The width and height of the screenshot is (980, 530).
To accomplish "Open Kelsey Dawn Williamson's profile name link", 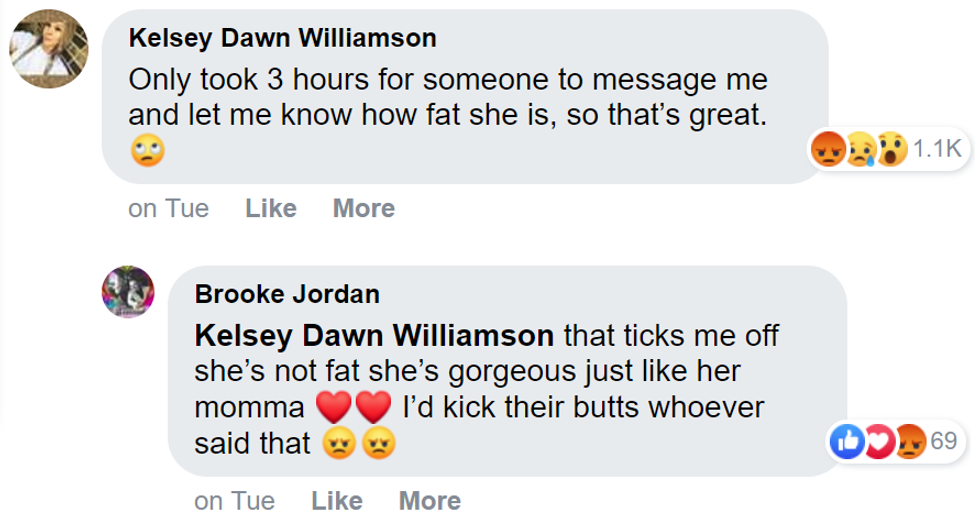I will pos(283,39).
